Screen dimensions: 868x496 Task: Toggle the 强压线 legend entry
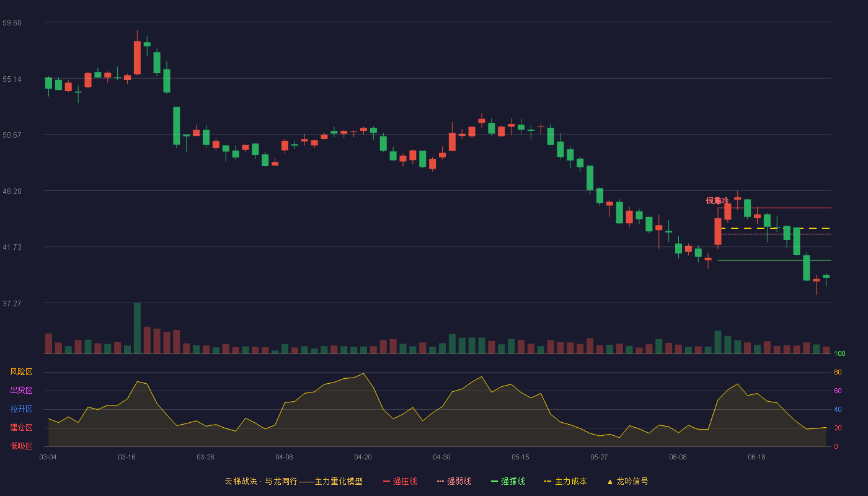click(400, 481)
